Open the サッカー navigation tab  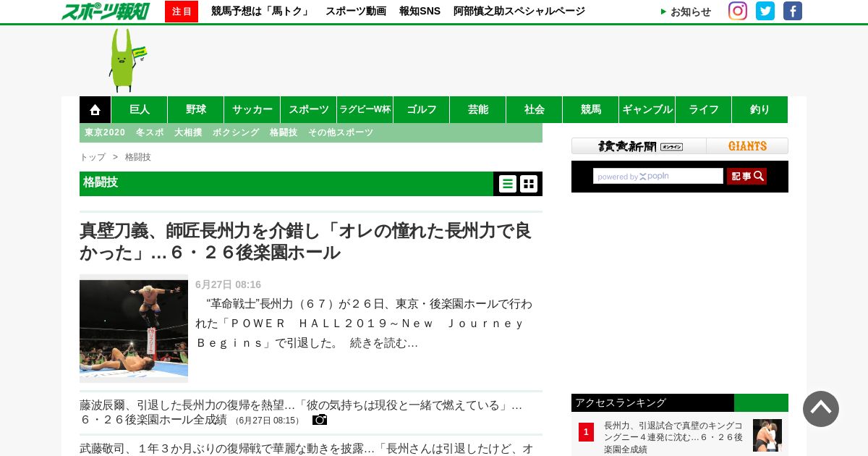(252, 109)
